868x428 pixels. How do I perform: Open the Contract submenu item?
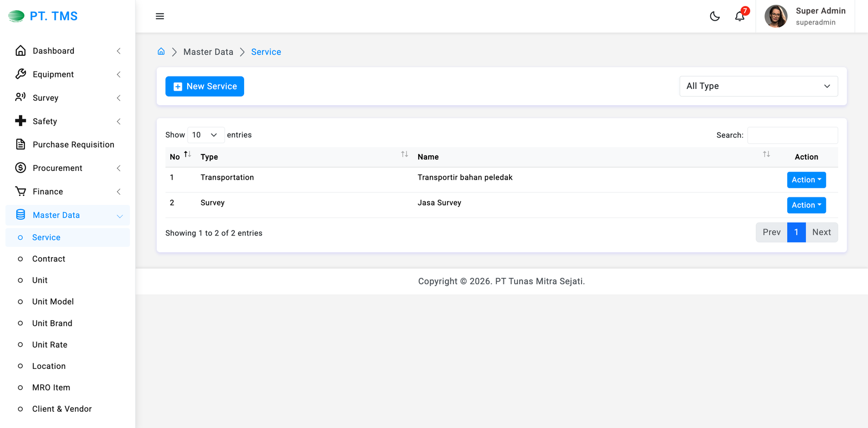(x=49, y=259)
